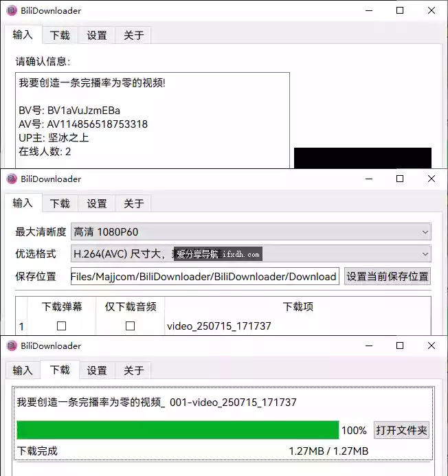
Task: Go to 输入 tab in bottom window
Action: tap(23, 370)
